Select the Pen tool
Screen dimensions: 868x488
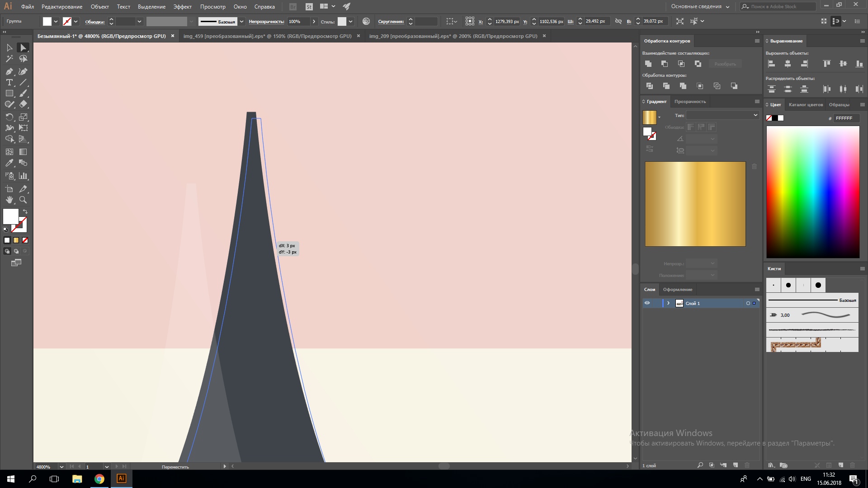click(9, 71)
